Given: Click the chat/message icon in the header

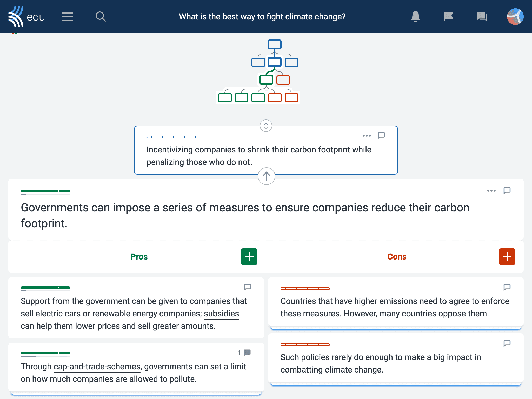Looking at the screenshot, I should coord(482,17).
